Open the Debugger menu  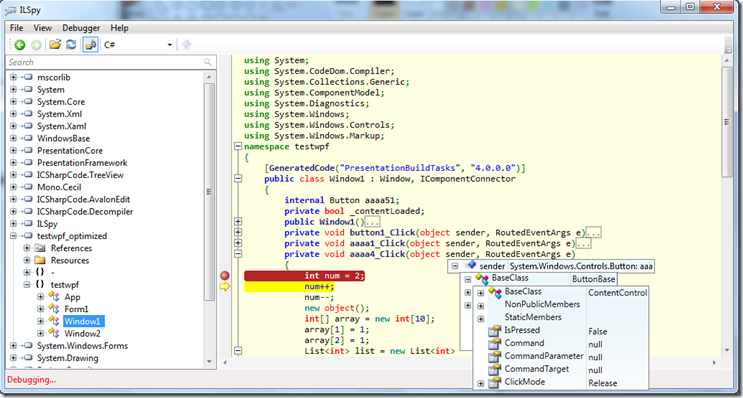click(81, 28)
